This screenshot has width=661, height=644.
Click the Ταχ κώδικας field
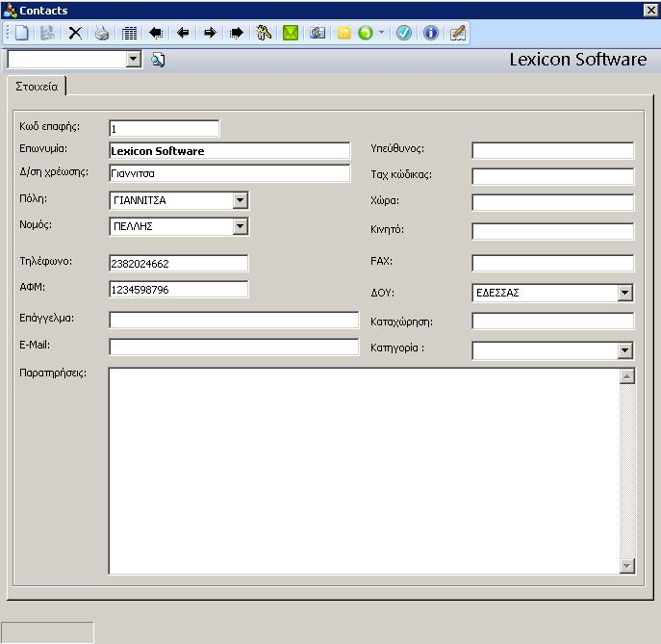(x=552, y=177)
